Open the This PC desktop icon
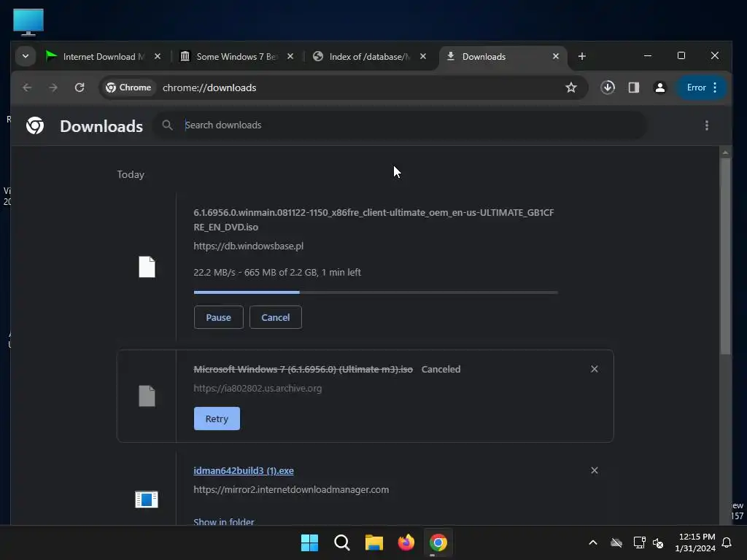Image resolution: width=747 pixels, height=560 pixels. click(x=28, y=22)
